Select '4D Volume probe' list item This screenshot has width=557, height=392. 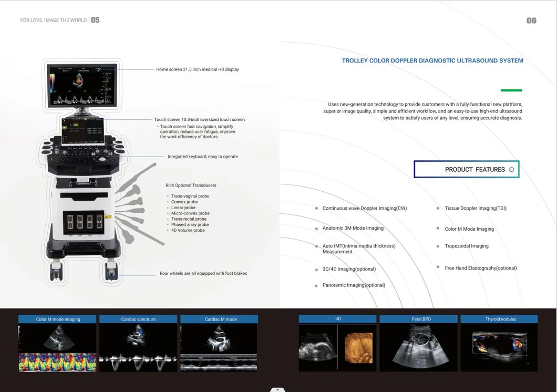point(188,230)
